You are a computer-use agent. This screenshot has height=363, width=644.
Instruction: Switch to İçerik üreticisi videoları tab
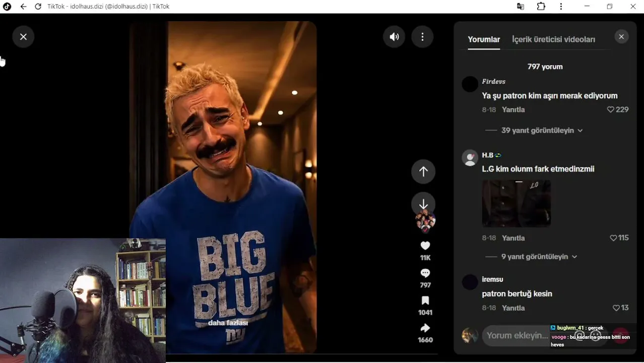(553, 39)
